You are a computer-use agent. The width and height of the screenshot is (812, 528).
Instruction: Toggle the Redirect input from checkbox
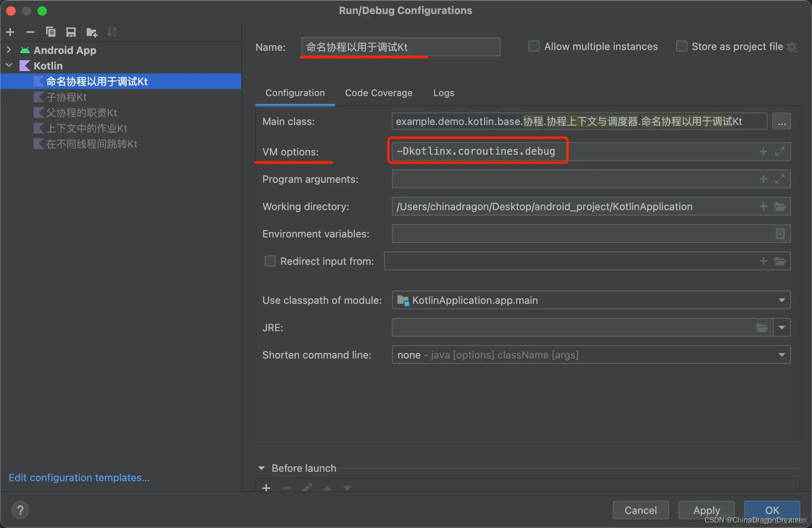point(270,261)
